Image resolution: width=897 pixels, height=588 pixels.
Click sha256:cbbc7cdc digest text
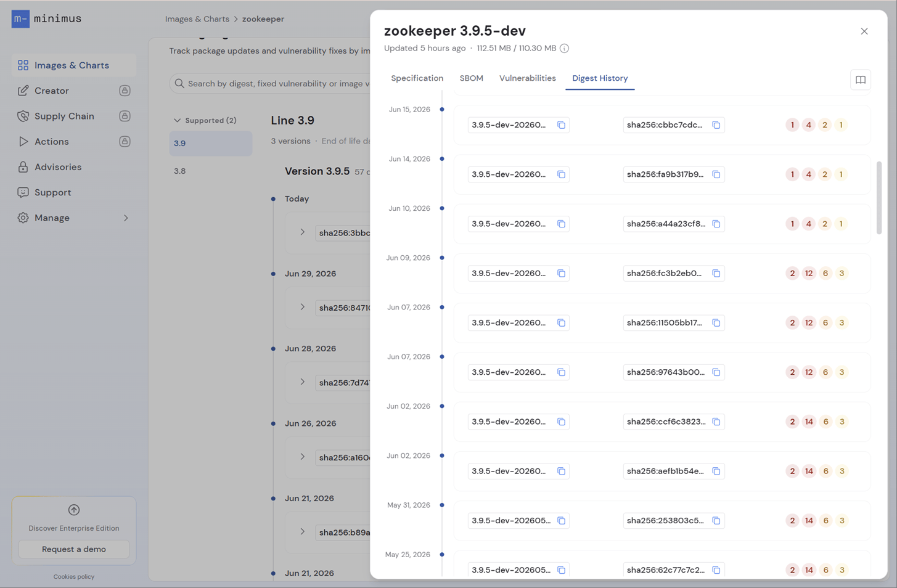(665, 125)
